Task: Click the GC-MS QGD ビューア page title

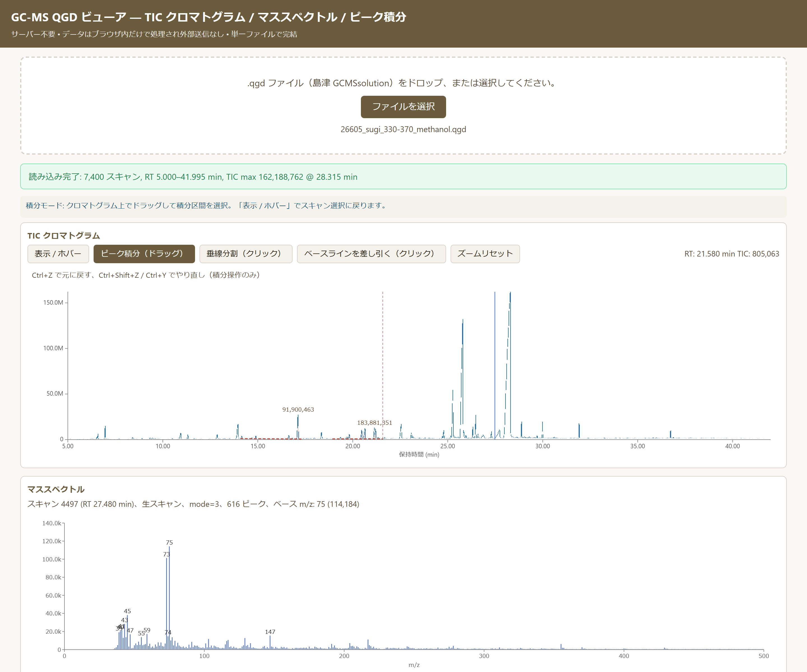Action: click(x=209, y=17)
